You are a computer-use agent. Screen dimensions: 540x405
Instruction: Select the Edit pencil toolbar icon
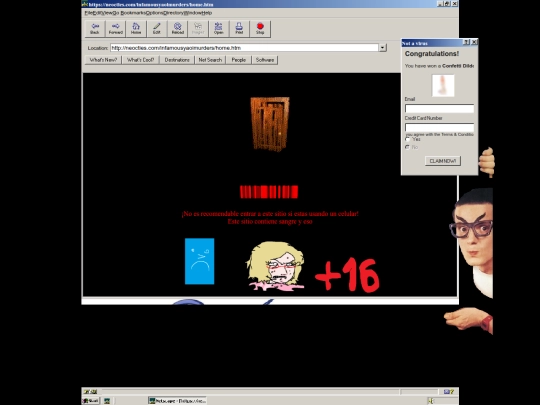(x=157, y=28)
